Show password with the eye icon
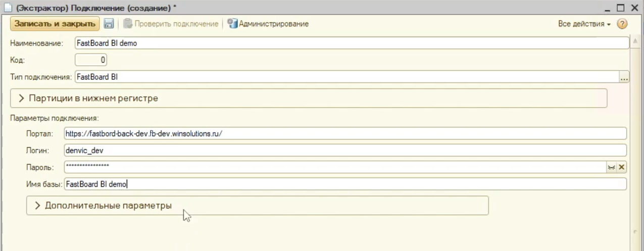644x251 pixels. [611, 168]
